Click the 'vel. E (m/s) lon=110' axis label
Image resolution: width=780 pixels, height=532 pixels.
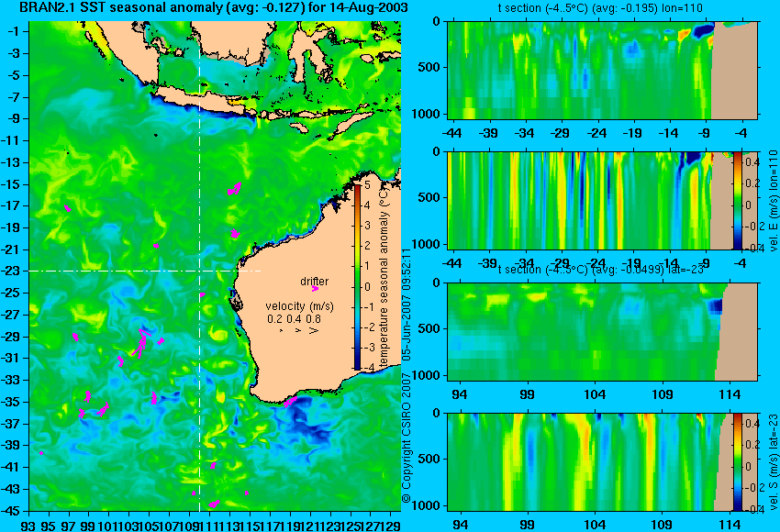point(773,201)
